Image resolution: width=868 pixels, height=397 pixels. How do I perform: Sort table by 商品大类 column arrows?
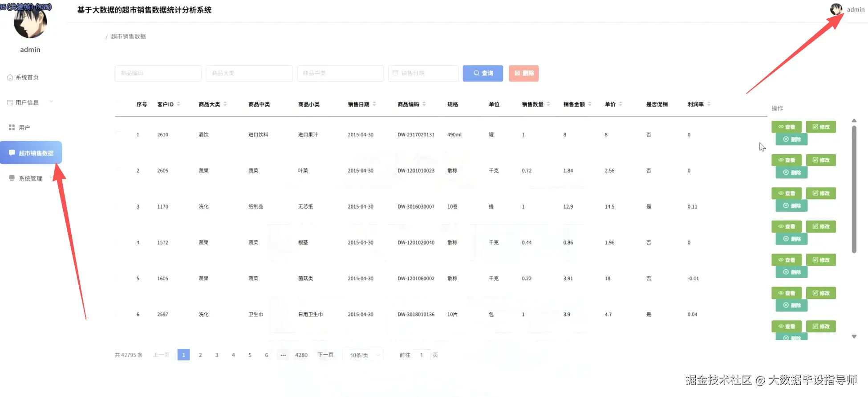225,104
